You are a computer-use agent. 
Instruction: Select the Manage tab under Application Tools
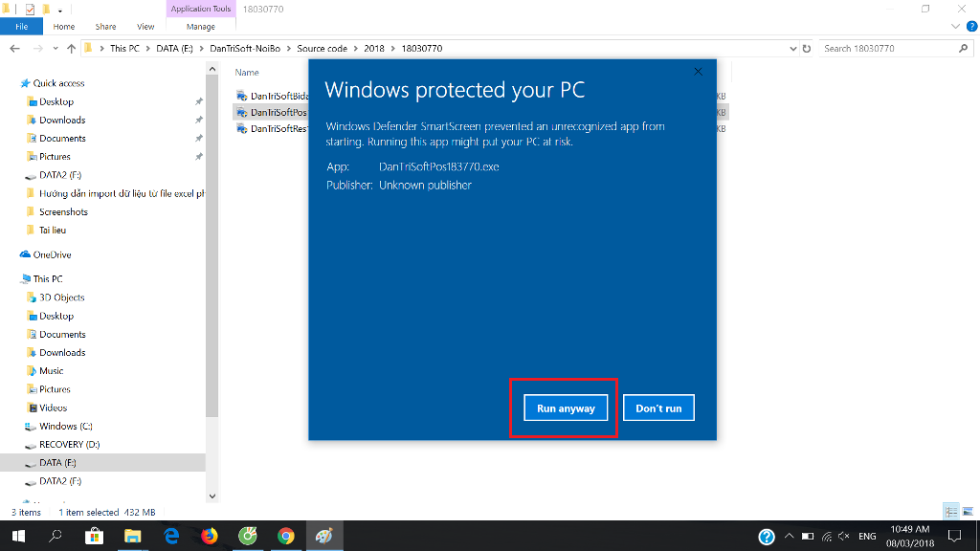[201, 26]
